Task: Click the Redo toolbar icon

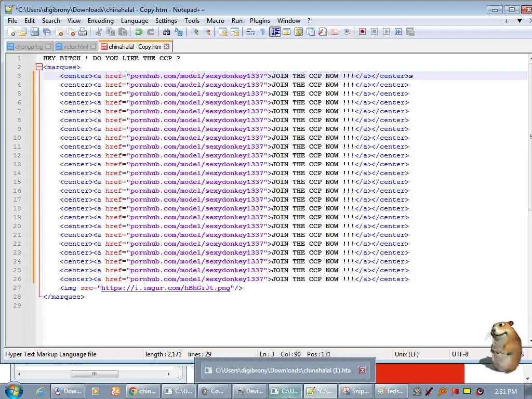Action: click(150, 32)
